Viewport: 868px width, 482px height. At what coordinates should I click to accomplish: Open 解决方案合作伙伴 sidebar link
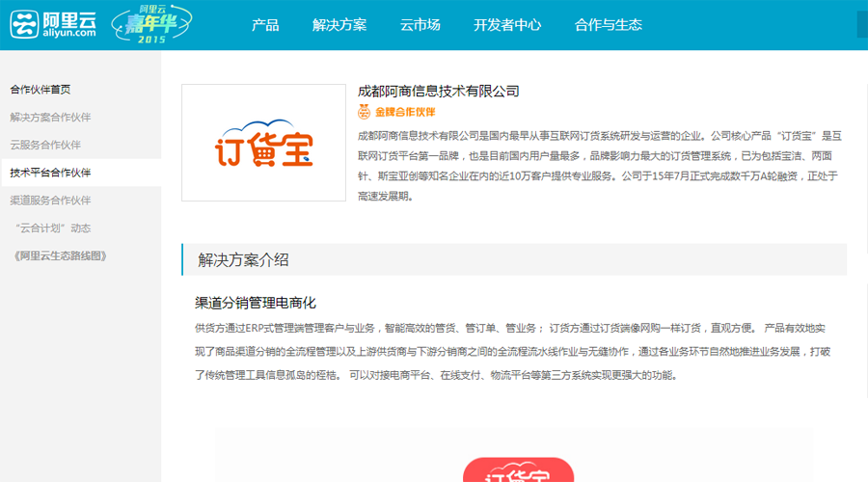[x=50, y=118]
